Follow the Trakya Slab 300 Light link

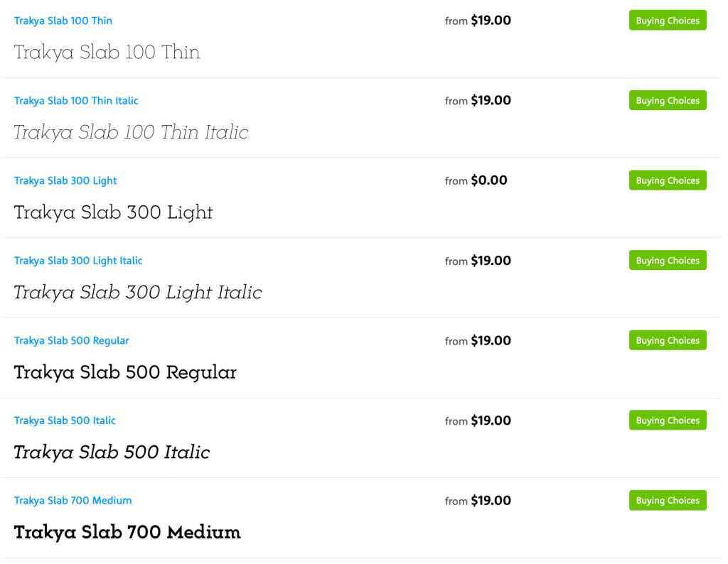(65, 180)
